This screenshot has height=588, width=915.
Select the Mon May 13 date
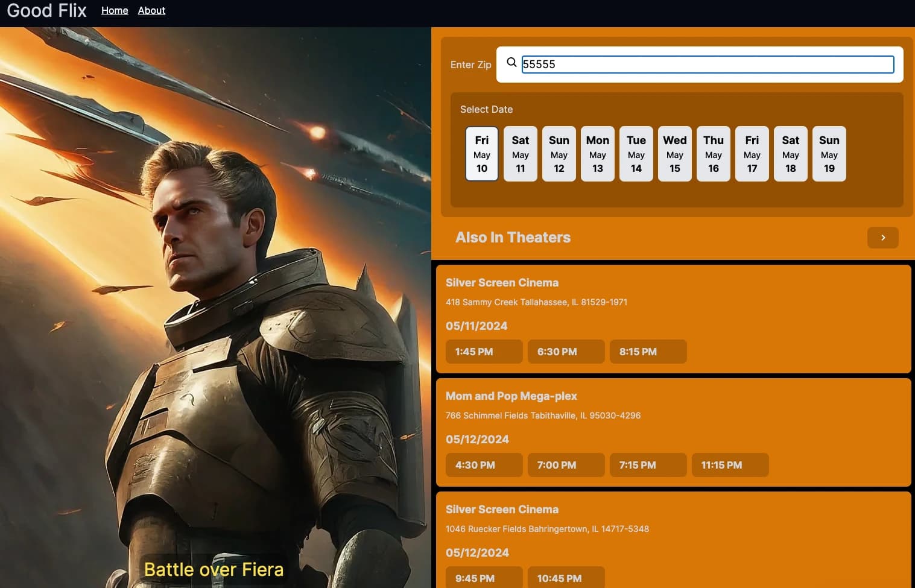pyautogui.click(x=597, y=154)
